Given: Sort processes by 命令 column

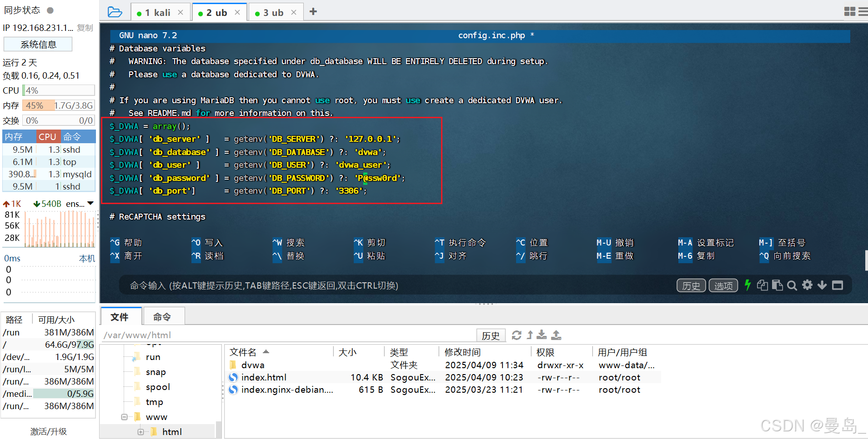Looking at the screenshot, I should pyautogui.click(x=78, y=137).
